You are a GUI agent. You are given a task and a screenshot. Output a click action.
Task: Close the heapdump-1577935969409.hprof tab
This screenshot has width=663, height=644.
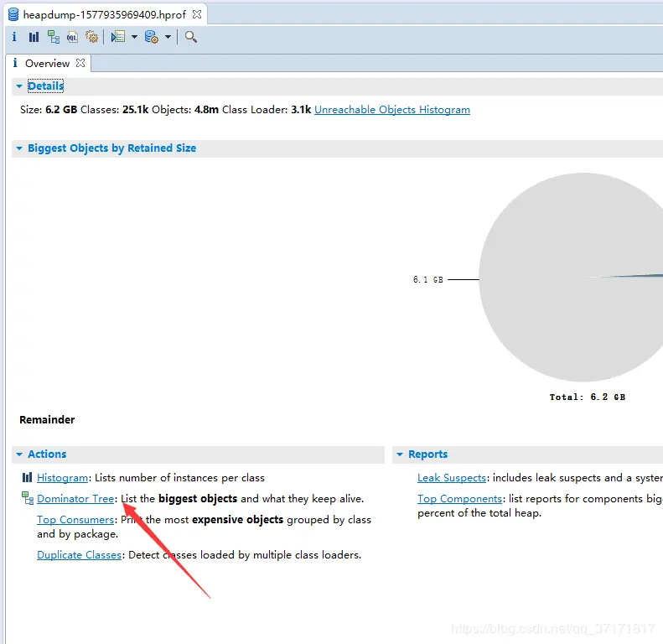[197, 14]
